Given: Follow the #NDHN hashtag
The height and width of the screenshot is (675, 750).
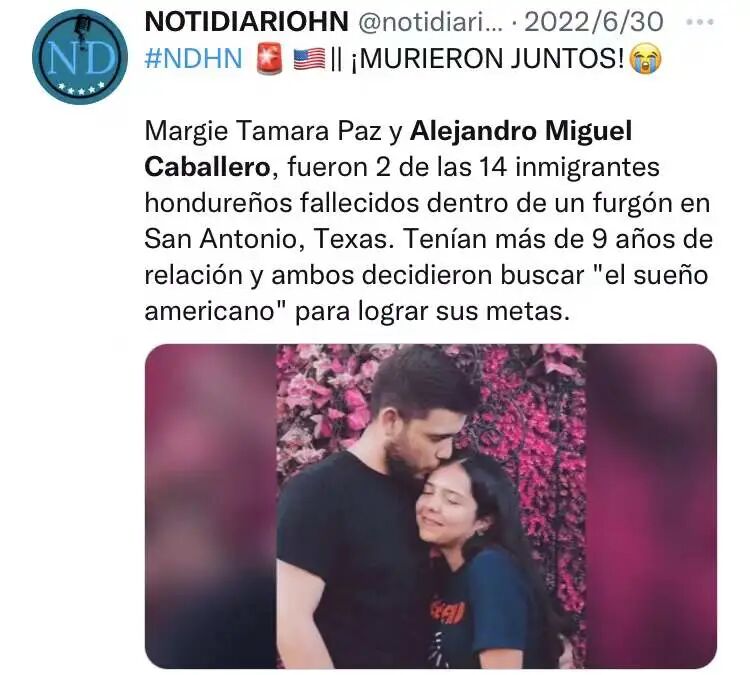Looking at the screenshot, I should 193,59.
